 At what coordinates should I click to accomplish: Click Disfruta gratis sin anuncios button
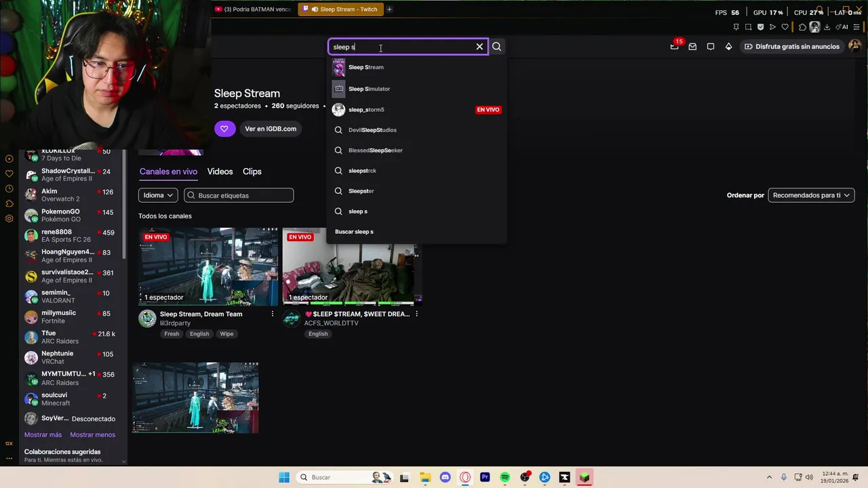[x=792, y=47]
